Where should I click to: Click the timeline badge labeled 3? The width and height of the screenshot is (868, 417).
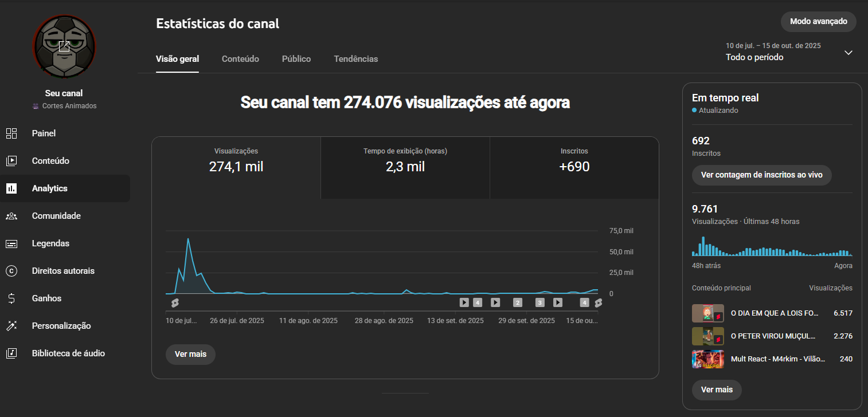point(539,302)
